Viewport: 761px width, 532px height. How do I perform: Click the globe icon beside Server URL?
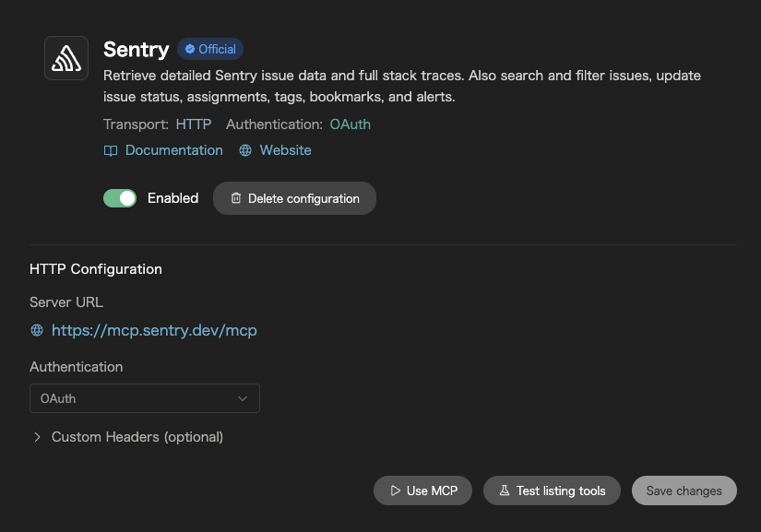pyautogui.click(x=37, y=330)
